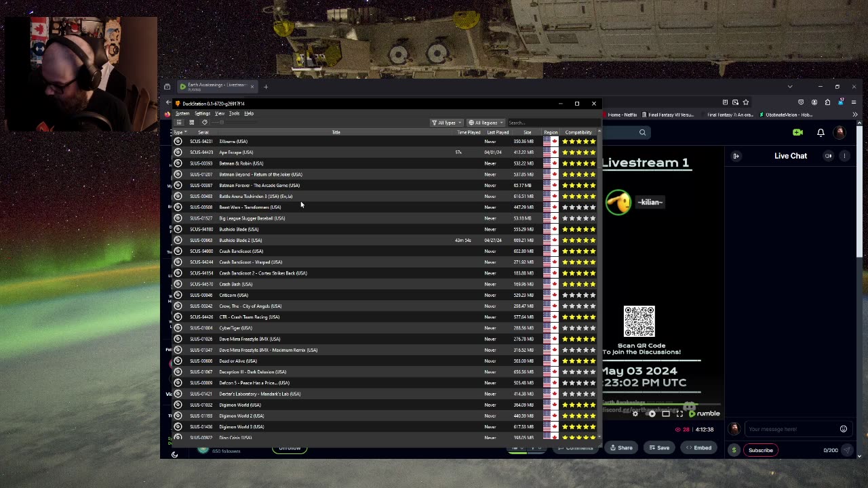This screenshot has height=488, width=868.
Task: Select Crash Bandicoot - Warped (USA)
Action: pyautogui.click(x=385, y=262)
